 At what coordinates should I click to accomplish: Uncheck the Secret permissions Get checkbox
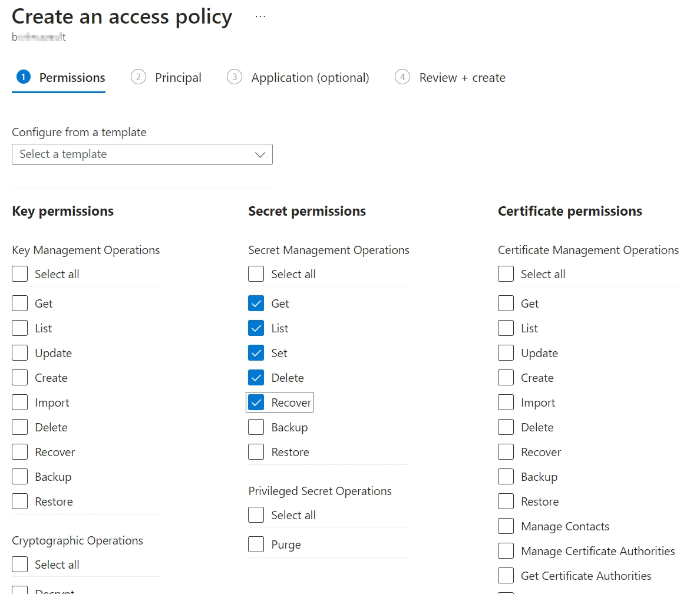tap(256, 303)
